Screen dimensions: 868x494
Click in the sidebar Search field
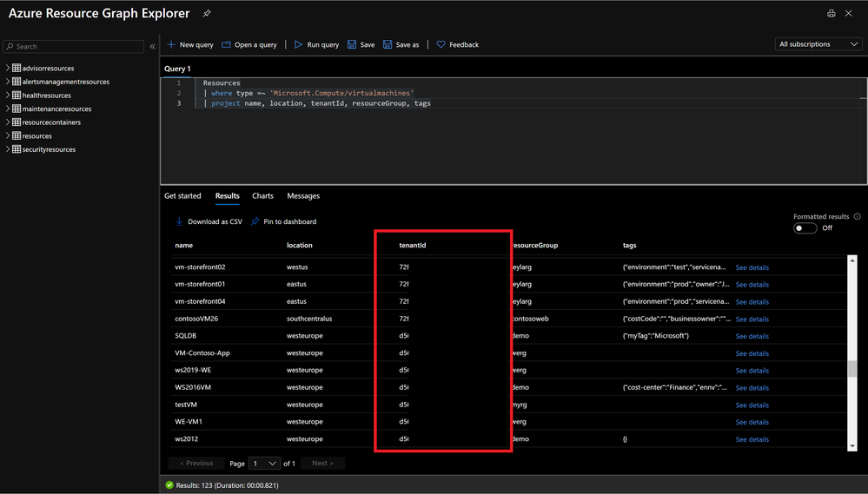point(74,47)
